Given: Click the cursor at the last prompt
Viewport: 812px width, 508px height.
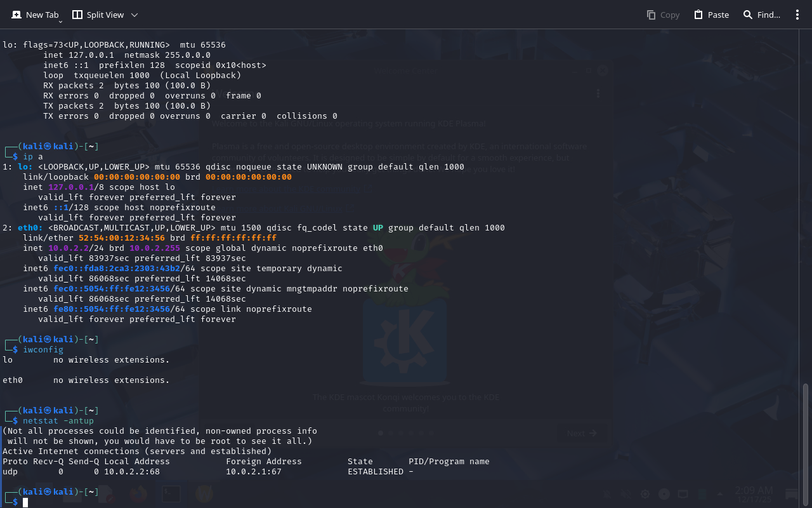Looking at the screenshot, I should click(25, 502).
